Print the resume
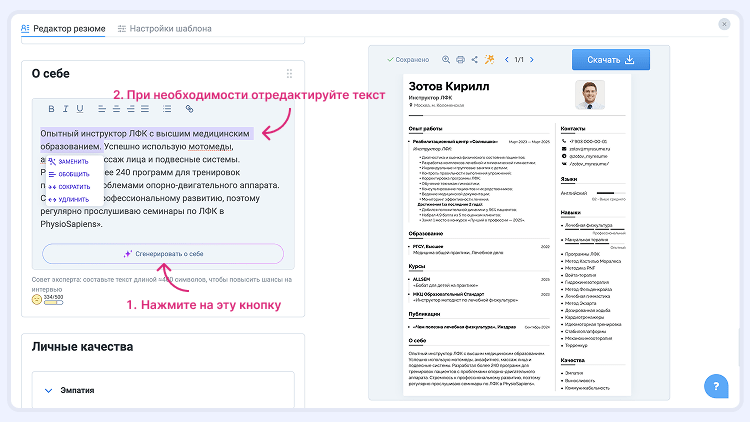Screen dimensions: 750x422 pyautogui.click(x=460, y=60)
